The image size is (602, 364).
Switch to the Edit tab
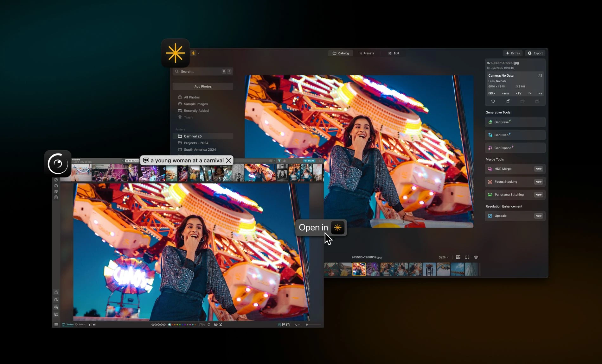pyautogui.click(x=394, y=53)
